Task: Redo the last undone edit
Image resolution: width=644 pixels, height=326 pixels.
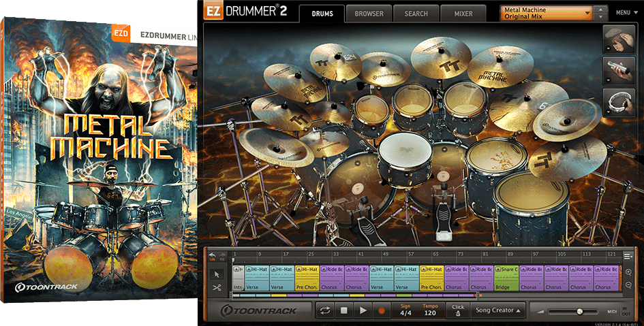Action: click(222, 255)
